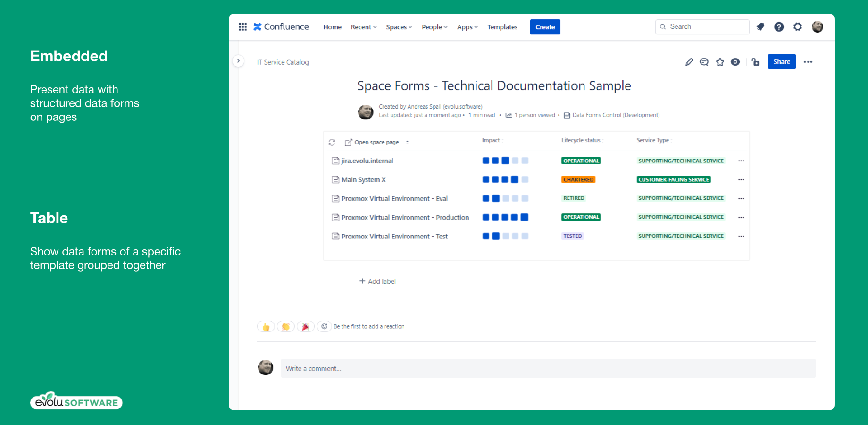
Task: Open Service Type column menu
Action: pyautogui.click(x=671, y=141)
